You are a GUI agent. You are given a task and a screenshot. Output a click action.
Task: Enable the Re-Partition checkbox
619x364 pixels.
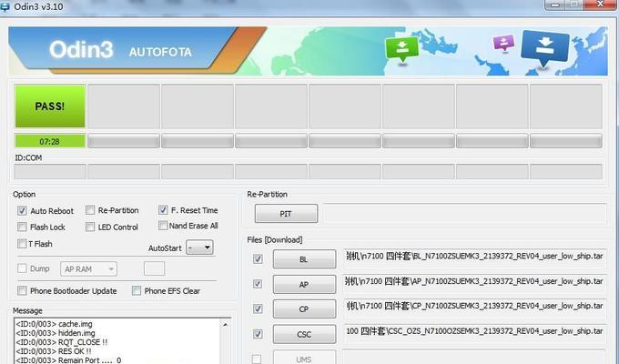coord(90,210)
